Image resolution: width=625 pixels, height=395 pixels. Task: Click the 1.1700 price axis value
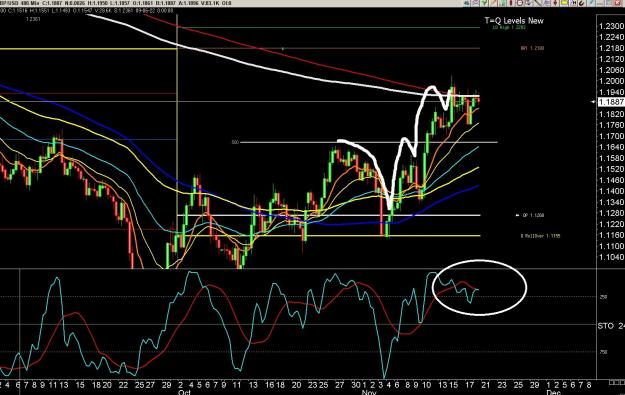(x=611, y=136)
